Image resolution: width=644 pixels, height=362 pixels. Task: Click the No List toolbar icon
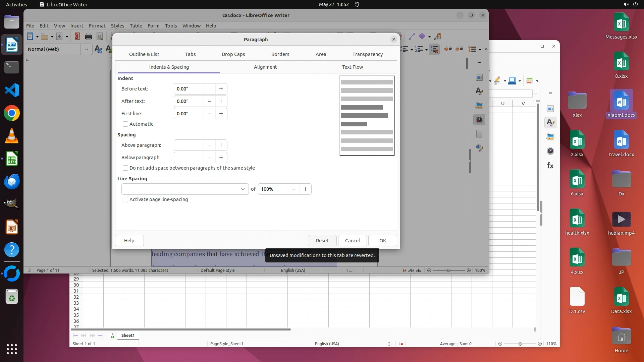point(434,50)
